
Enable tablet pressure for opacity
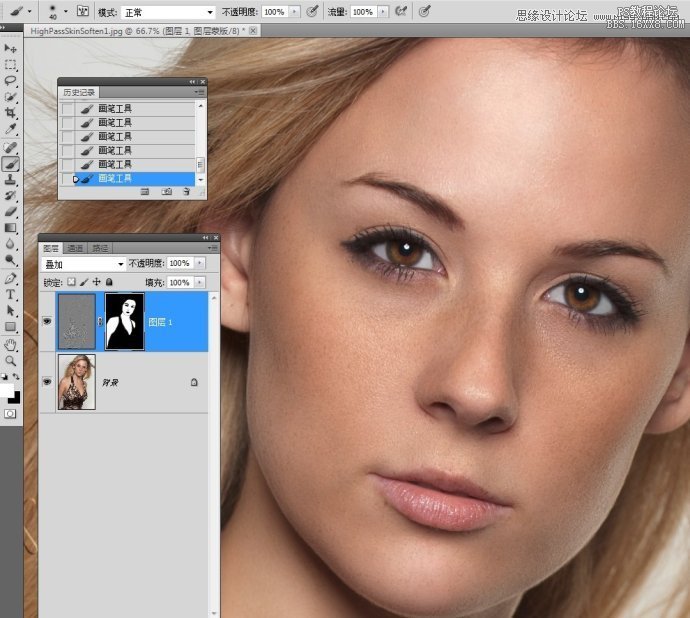point(312,12)
